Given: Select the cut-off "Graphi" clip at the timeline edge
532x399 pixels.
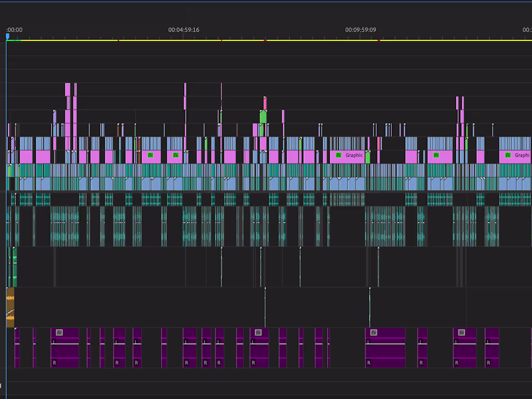Looking at the screenshot, I should pos(516,157).
